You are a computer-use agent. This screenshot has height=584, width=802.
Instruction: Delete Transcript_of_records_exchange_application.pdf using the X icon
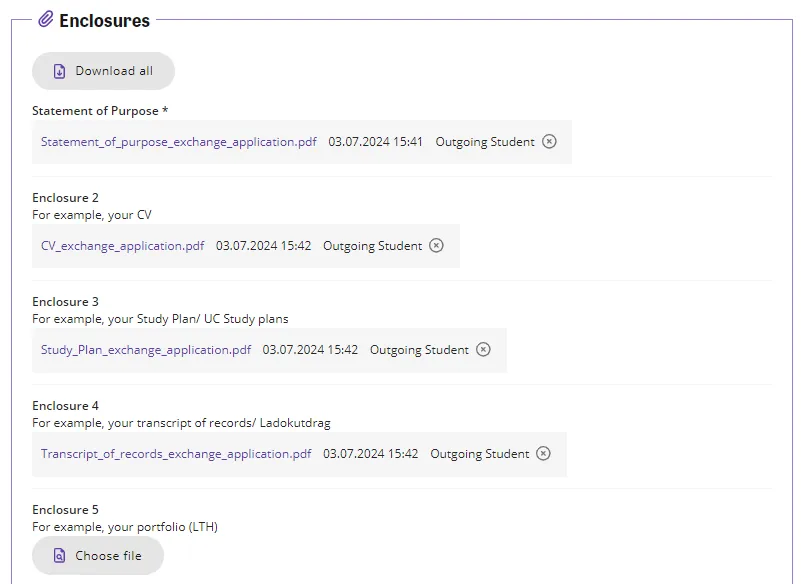(x=543, y=453)
